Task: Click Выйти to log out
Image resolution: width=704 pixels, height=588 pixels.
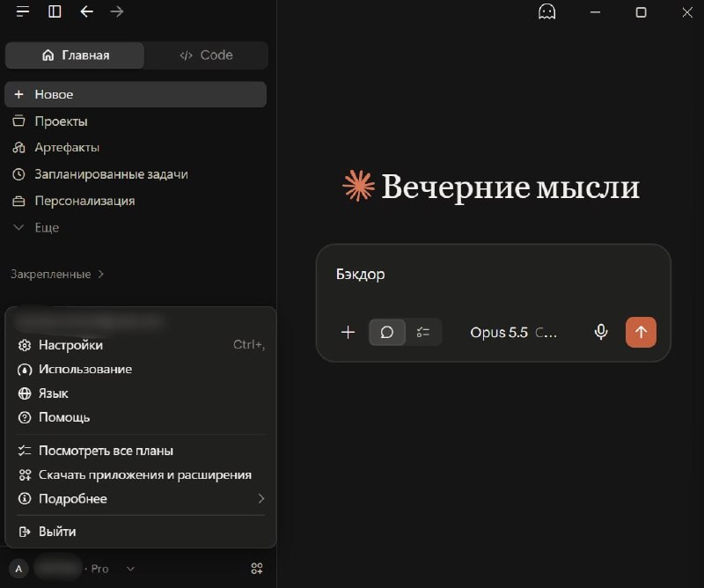Action: 141,532
